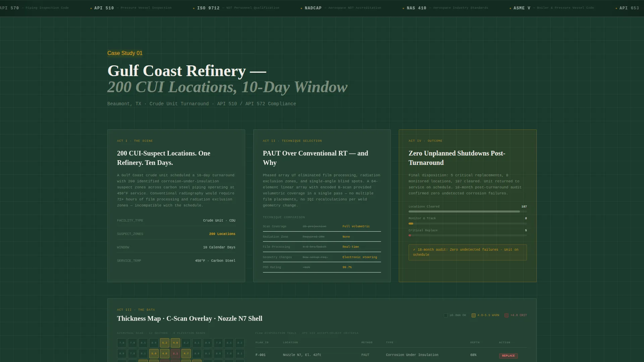Image resolution: width=644 pixels, height=362 pixels.
Task: Click the 'Nozzle N7, El. 42ft' location cell
Action: click(x=302, y=355)
